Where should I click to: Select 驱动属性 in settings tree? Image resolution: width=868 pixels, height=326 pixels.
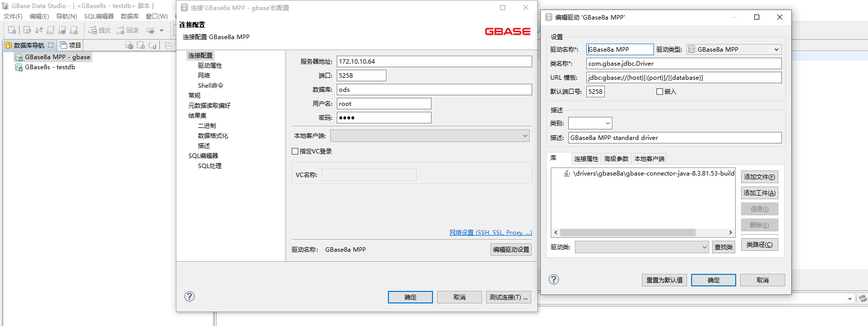point(210,66)
